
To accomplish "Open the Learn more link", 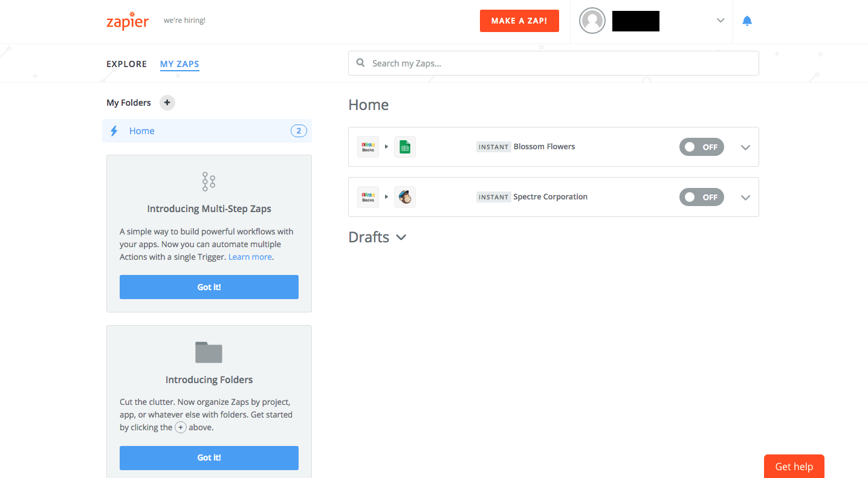I will click(x=250, y=257).
